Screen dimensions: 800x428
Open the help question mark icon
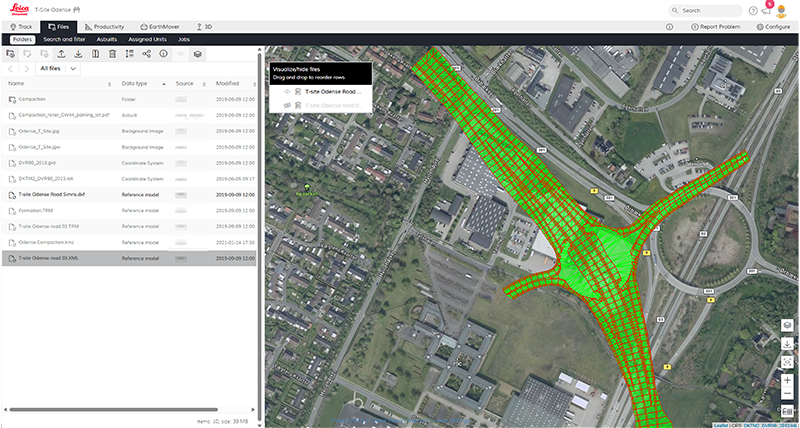coord(753,10)
